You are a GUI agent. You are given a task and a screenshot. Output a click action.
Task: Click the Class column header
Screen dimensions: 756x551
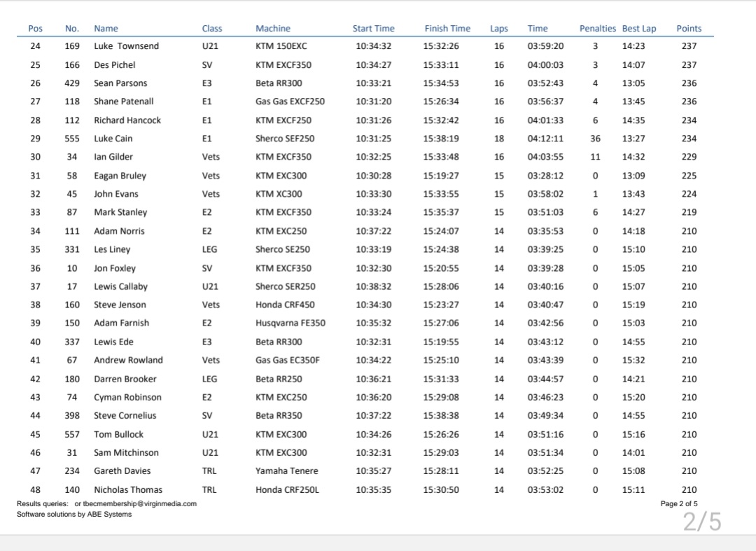point(211,29)
